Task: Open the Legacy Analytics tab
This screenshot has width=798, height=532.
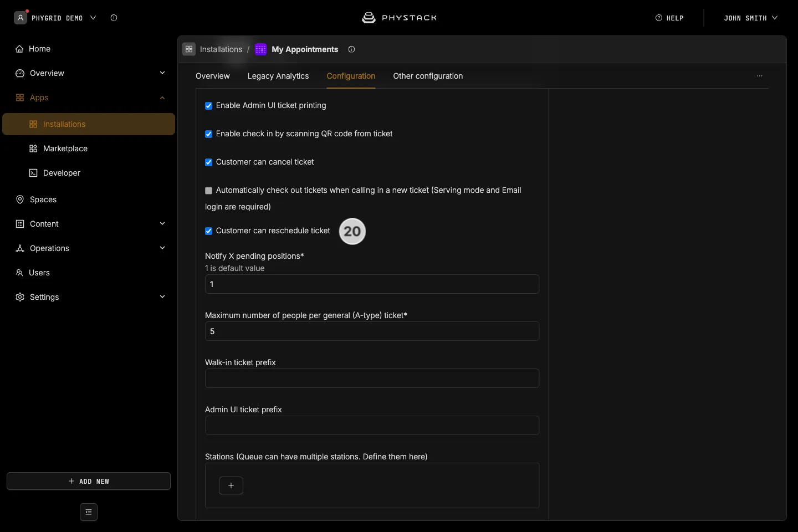Action: coord(278,76)
